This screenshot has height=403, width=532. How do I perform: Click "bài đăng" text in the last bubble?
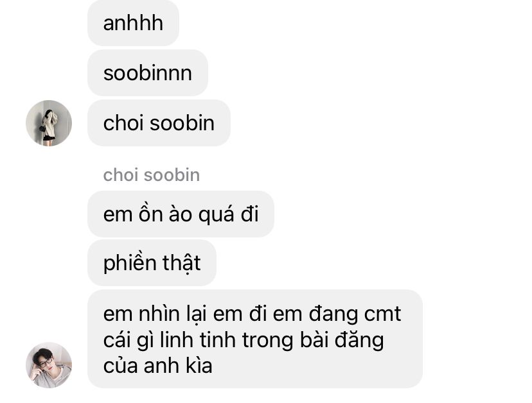coord(342,340)
